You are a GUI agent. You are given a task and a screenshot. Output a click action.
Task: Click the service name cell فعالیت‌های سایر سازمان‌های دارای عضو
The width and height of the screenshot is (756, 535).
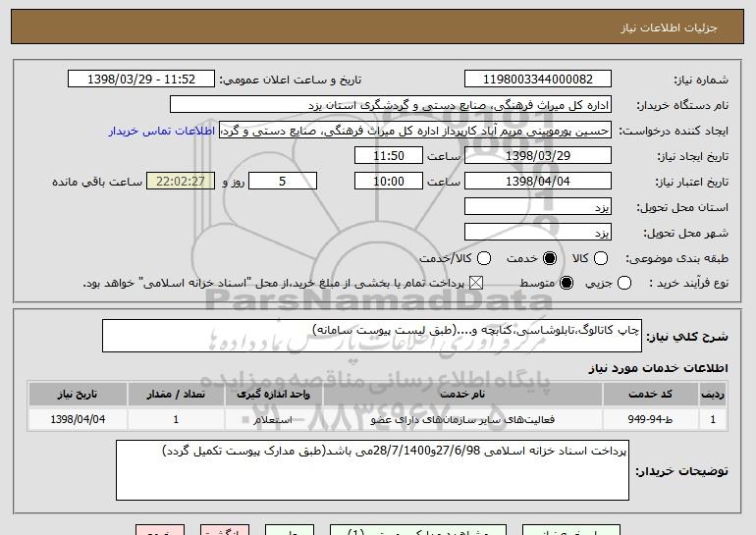[462, 419]
